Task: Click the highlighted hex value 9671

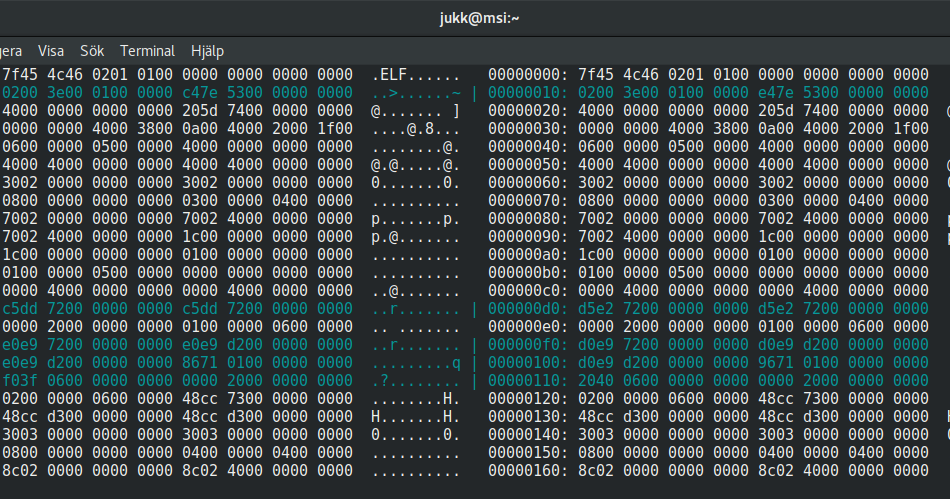Action: tap(776, 363)
